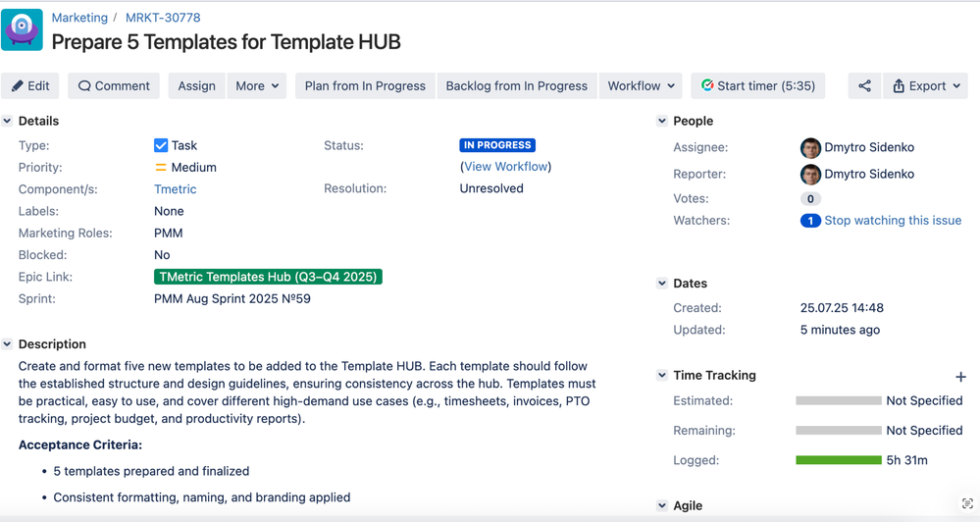Click the Task type checkbox icon
Viewport: 980px width, 522px height.
(x=161, y=145)
